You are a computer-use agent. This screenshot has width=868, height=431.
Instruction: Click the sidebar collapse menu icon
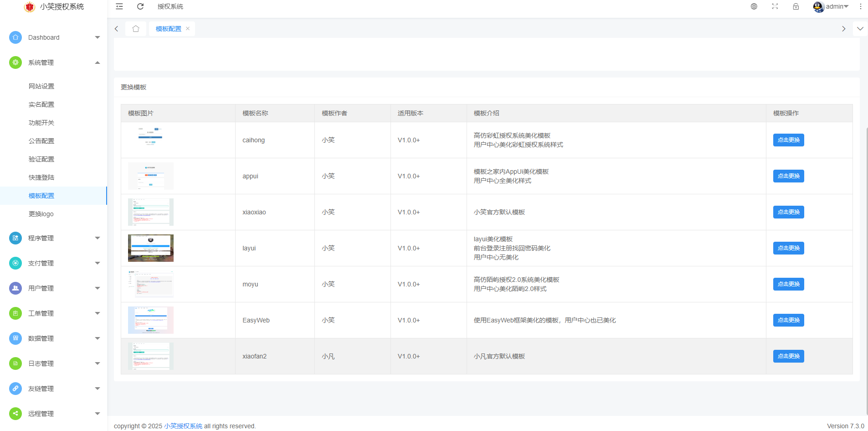click(119, 6)
